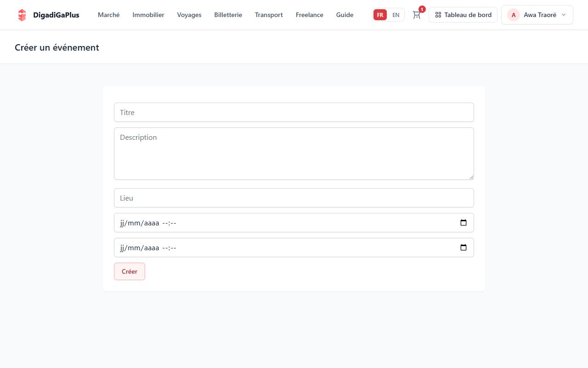
Task: Switch language to EN
Action: 396,15
